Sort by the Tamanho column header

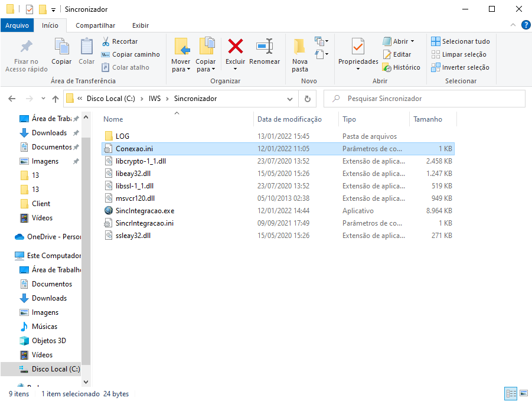(x=433, y=119)
